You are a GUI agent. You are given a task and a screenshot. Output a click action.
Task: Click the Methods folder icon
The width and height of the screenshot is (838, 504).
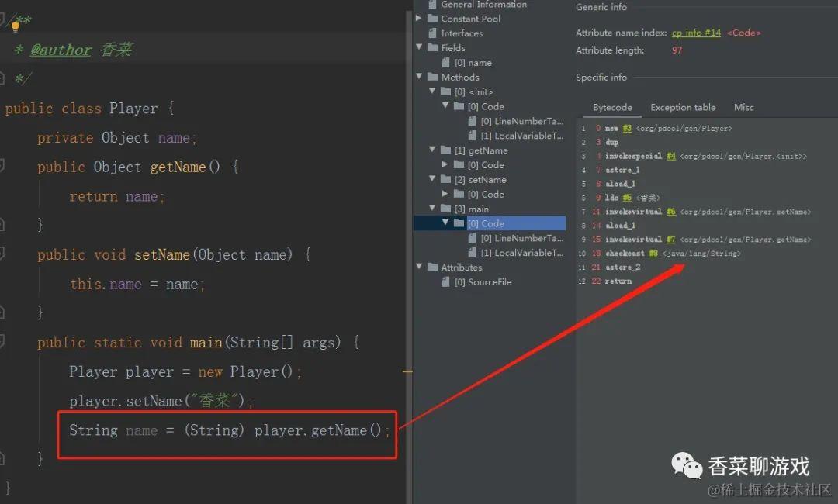tap(433, 76)
